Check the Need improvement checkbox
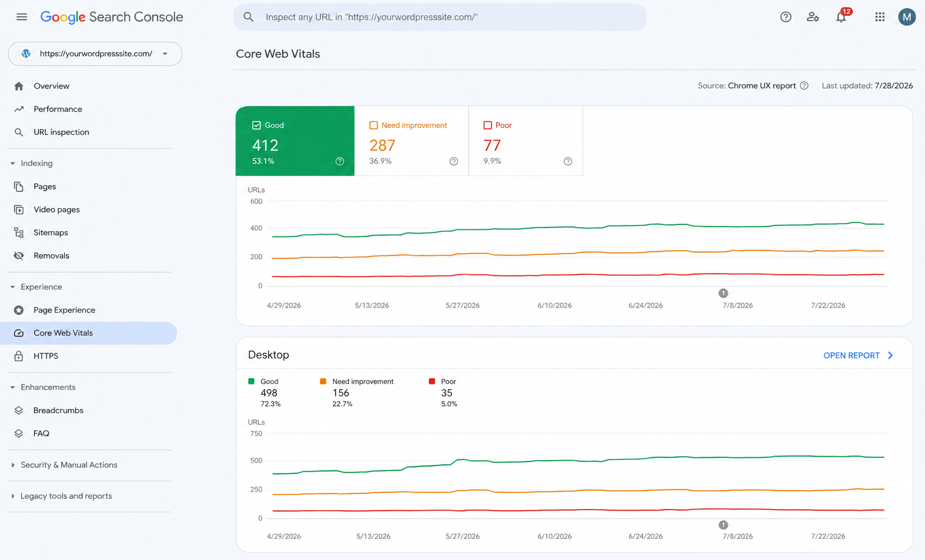Image resolution: width=925 pixels, height=560 pixels. (374, 125)
